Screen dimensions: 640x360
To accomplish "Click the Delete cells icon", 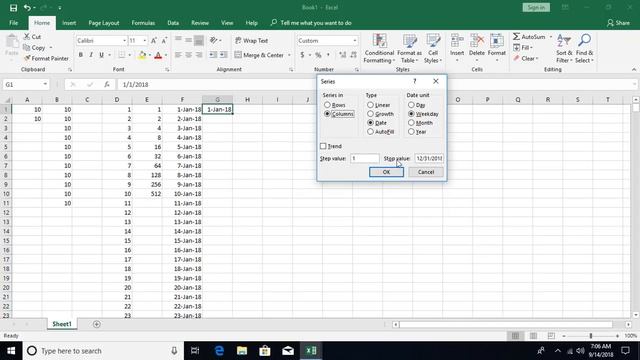I will tap(477, 41).
